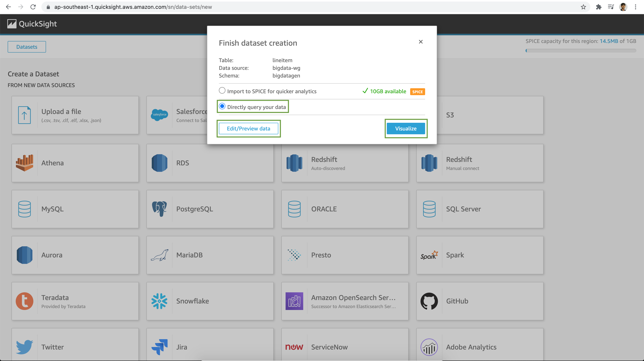Choose the Jira logo icon
Image resolution: width=644 pixels, height=361 pixels.
coord(159,347)
